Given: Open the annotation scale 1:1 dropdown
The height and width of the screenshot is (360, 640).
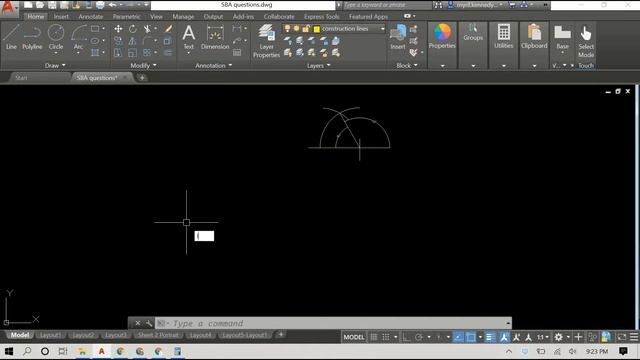Looking at the screenshot, I should pyautogui.click(x=542, y=337).
